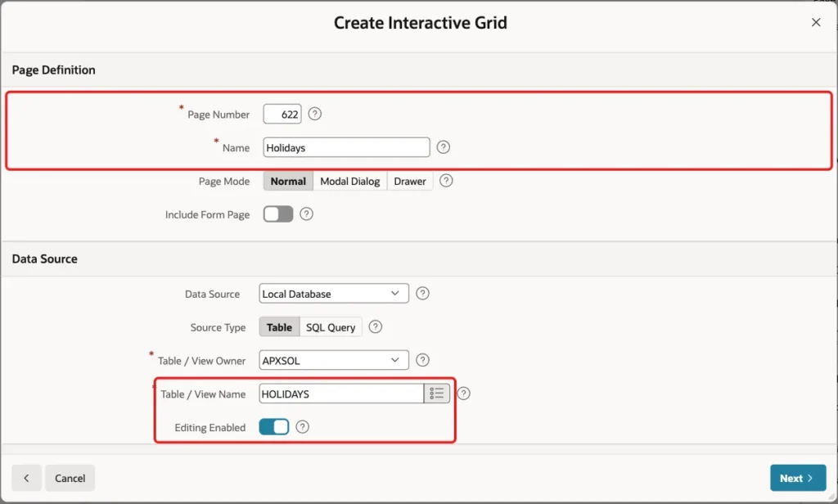Proceed with the Next button

pyautogui.click(x=798, y=478)
